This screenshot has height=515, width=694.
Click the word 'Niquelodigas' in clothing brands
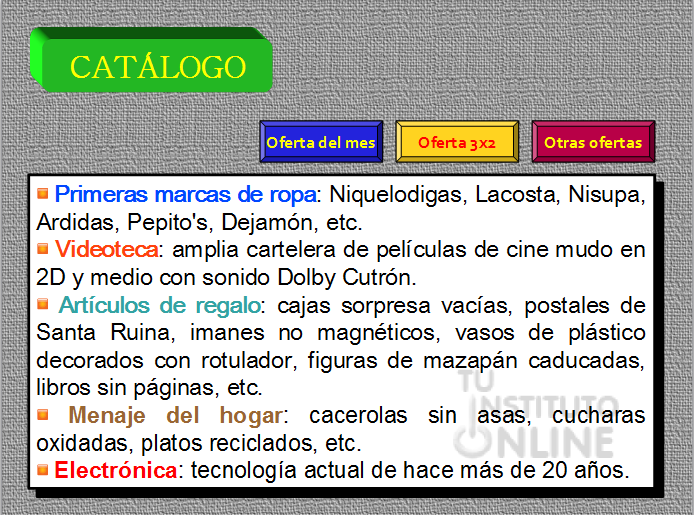[398, 195]
